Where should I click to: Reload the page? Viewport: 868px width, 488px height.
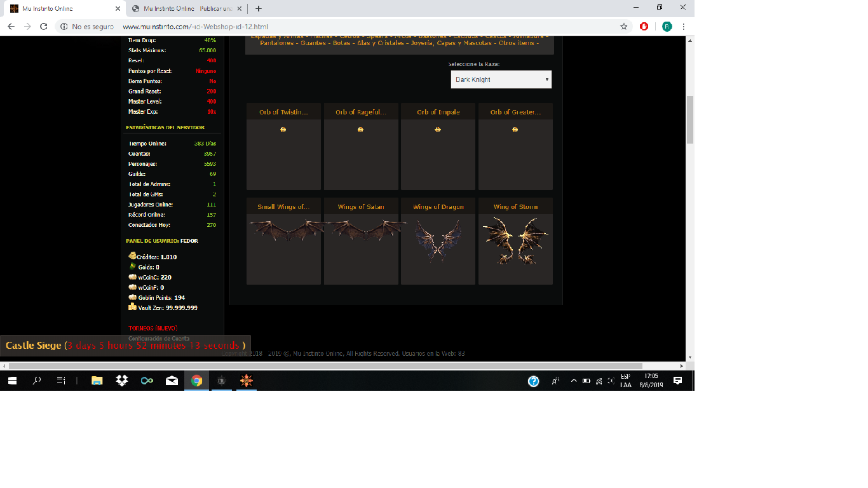click(x=44, y=27)
